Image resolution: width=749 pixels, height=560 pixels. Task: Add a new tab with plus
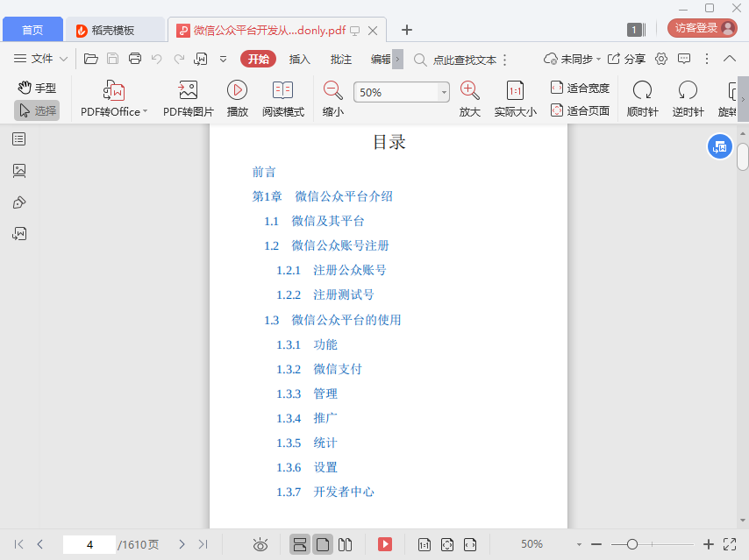pyautogui.click(x=406, y=30)
